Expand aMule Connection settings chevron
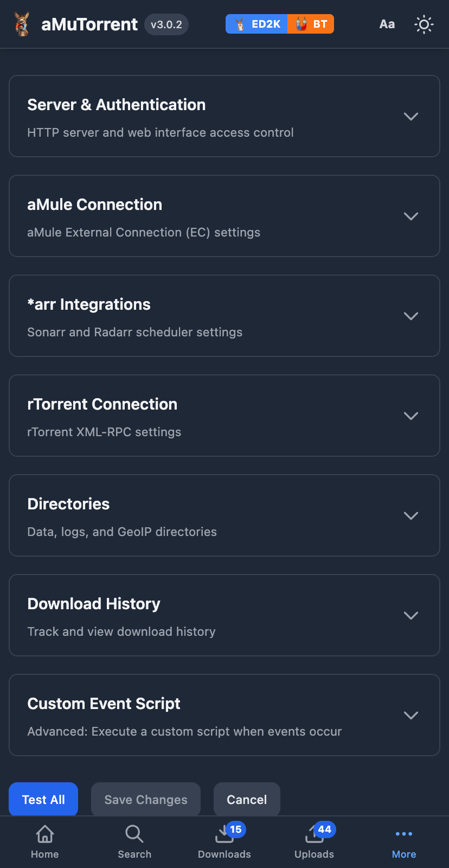The width and height of the screenshot is (449, 868). click(x=410, y=216)
